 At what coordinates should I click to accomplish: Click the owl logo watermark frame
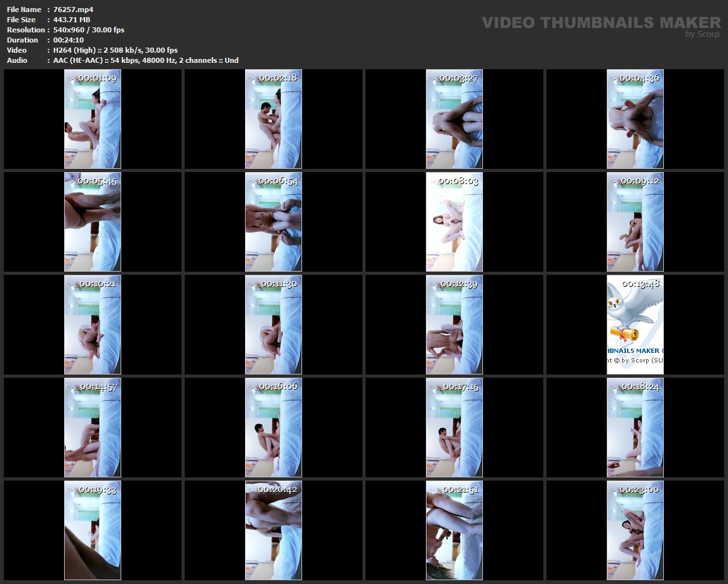click(635, 324)
